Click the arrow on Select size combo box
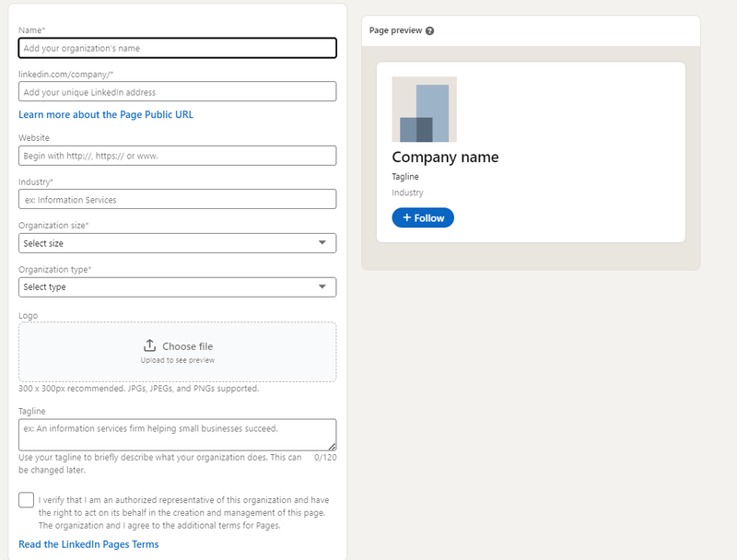 322,243
